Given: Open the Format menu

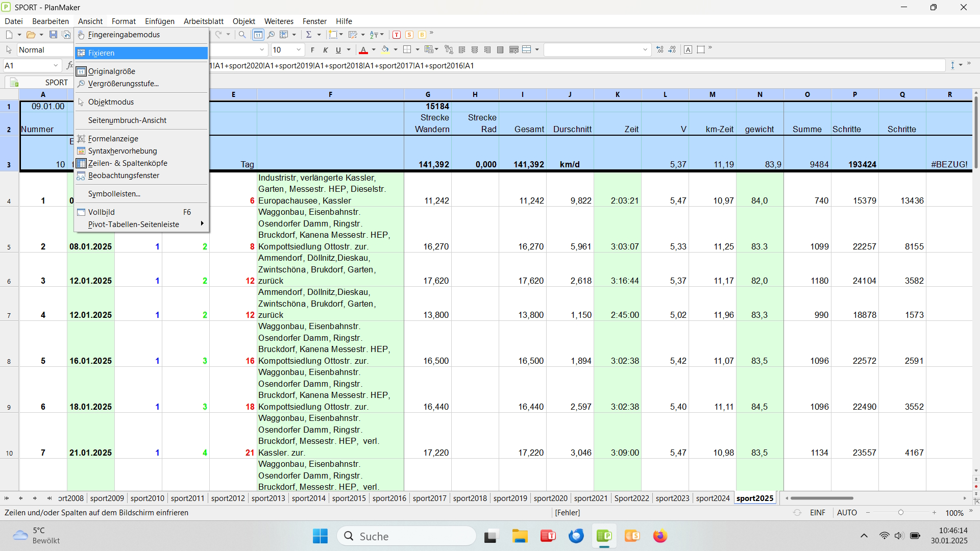Looking at the screenshot, I should 124,21.
